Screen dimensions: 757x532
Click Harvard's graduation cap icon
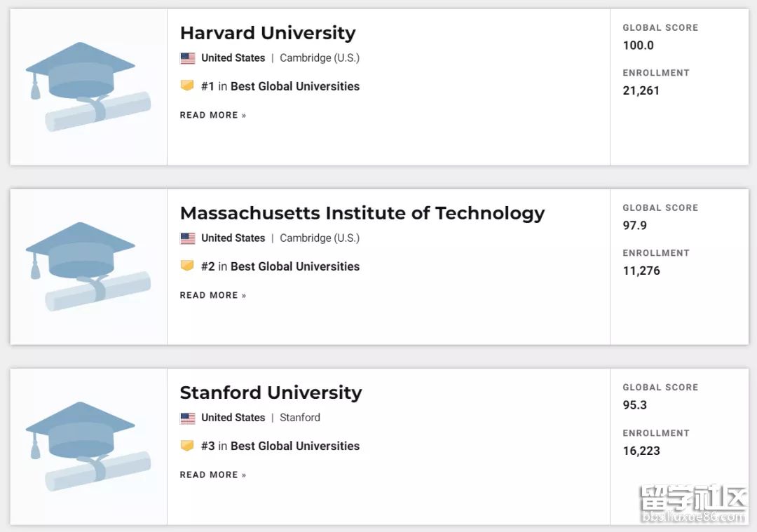[88, 86]
